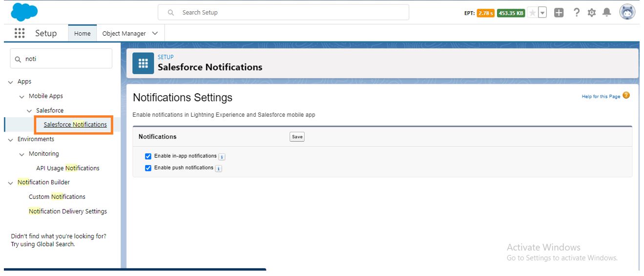Click the Save button
644x276 pixels.
pos(297,137)
